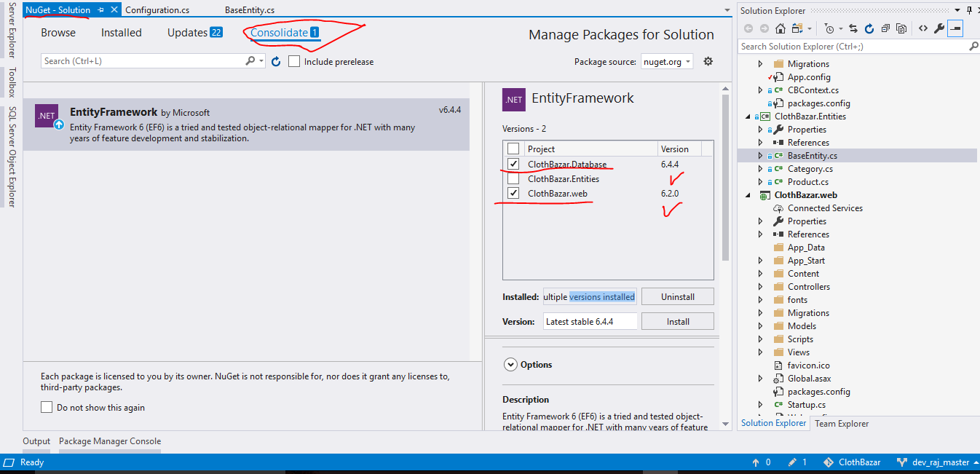The image size is (980, 474).
Task: Click the Back arrow in Solution Explorer toolbar
Action: pos(748,28)
